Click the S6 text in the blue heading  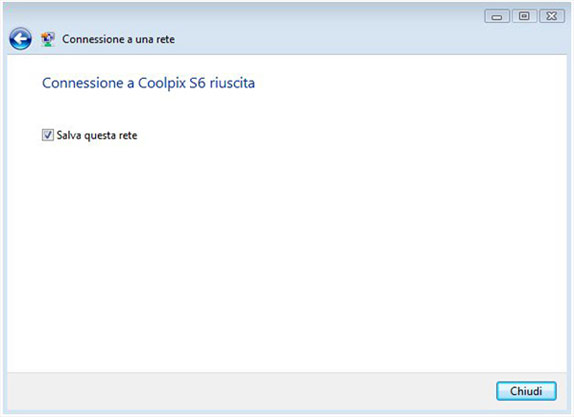click(x=197, y=83)
